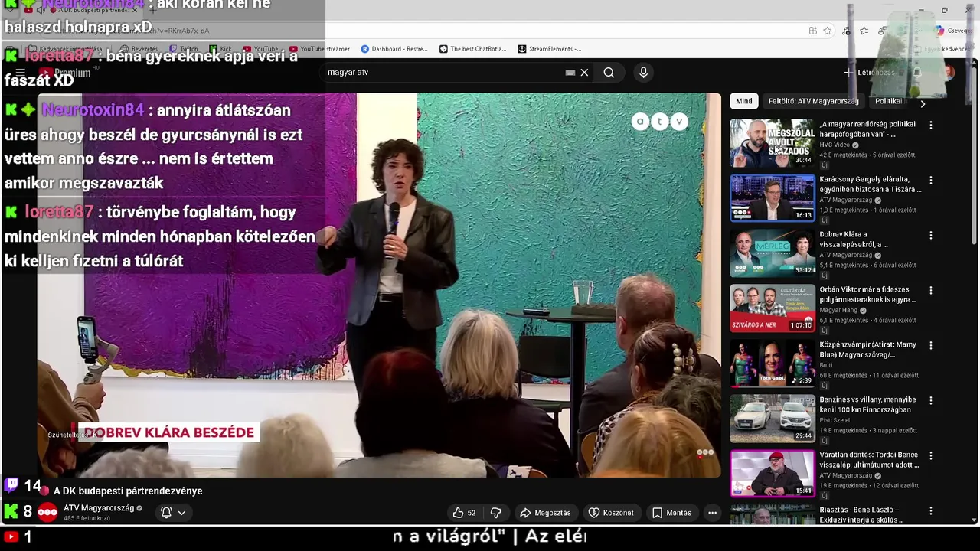Select the 'Mind' filter chip
The width and height of the screenshot is (980, 551).
click(744, 101)
